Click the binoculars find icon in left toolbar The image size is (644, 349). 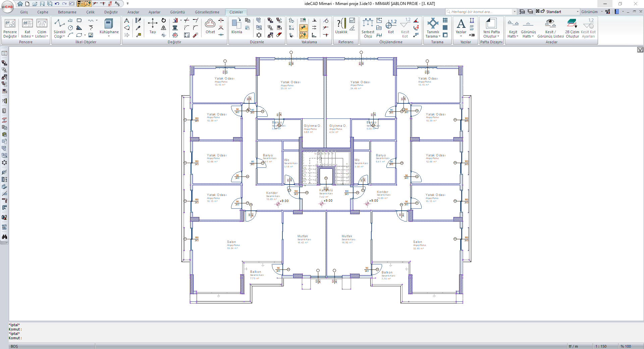click(x=4, y=237)
